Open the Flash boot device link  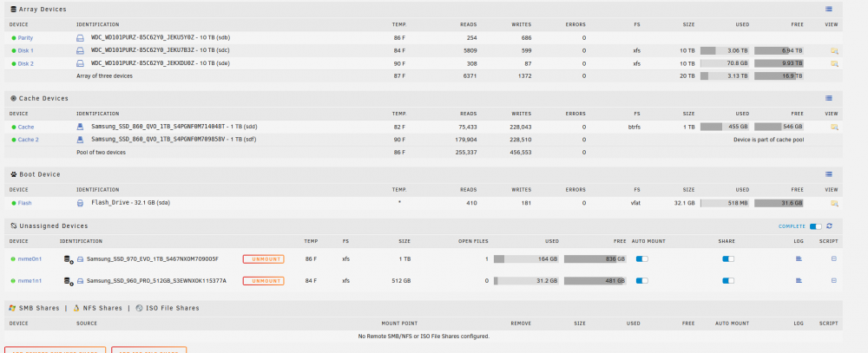pyautogui.click(x=25, y=203)
